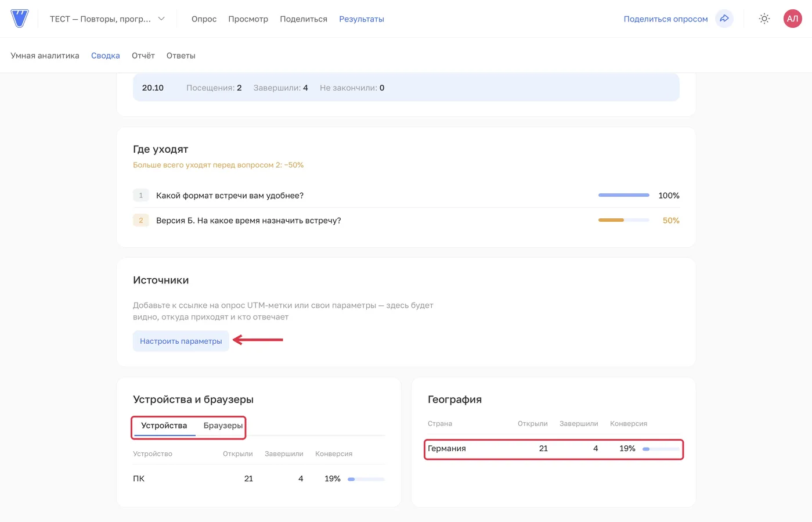Click the 19% conversion bar for Германия
This screenshot has height=522, width=812.
[x=661, y=449]
